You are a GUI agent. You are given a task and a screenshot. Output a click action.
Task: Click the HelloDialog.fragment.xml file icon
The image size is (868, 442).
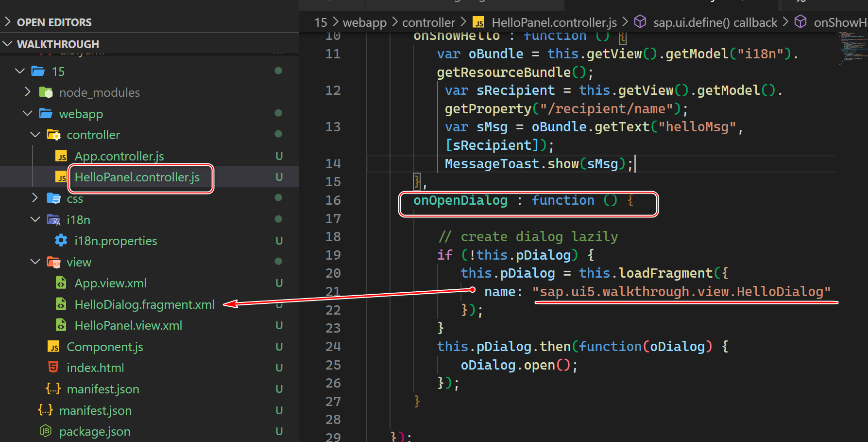click(60, 304)
